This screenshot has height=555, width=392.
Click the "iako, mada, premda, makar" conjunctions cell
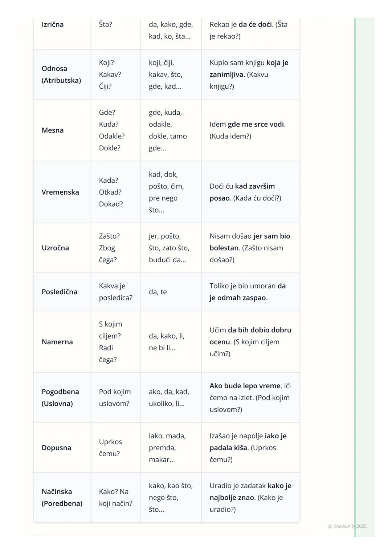tap(167, 447)
